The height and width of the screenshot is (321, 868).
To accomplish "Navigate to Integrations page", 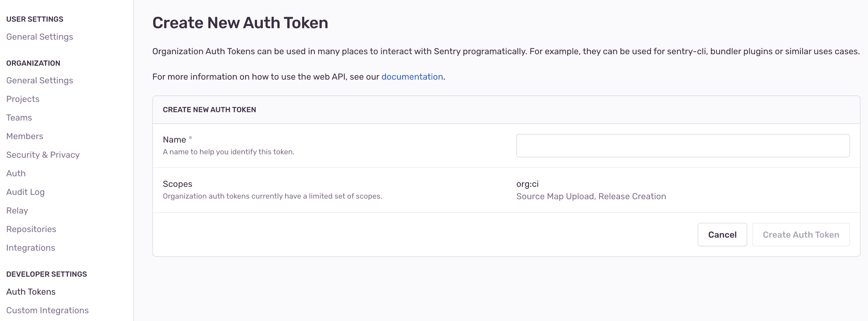I will 30,248.
